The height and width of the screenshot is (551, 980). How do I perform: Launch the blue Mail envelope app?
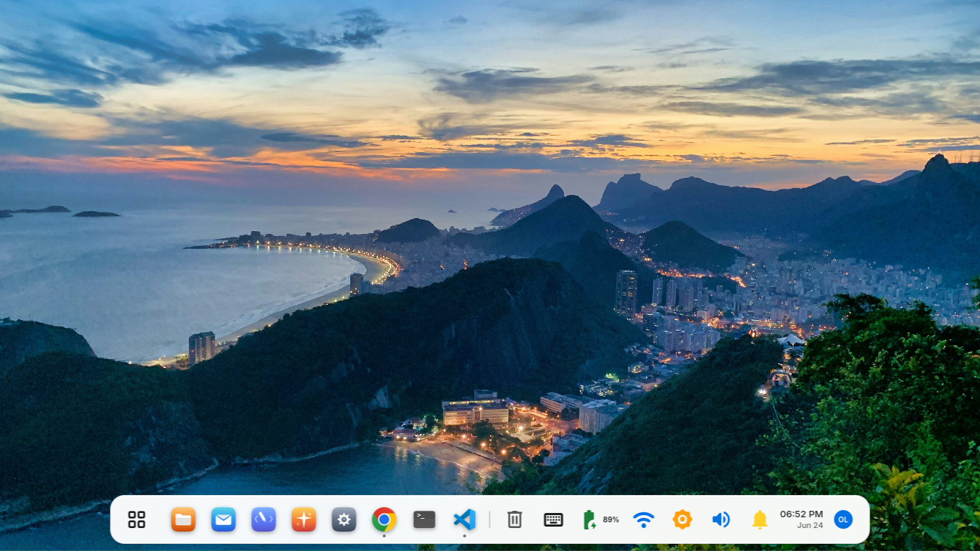(223, 519)
